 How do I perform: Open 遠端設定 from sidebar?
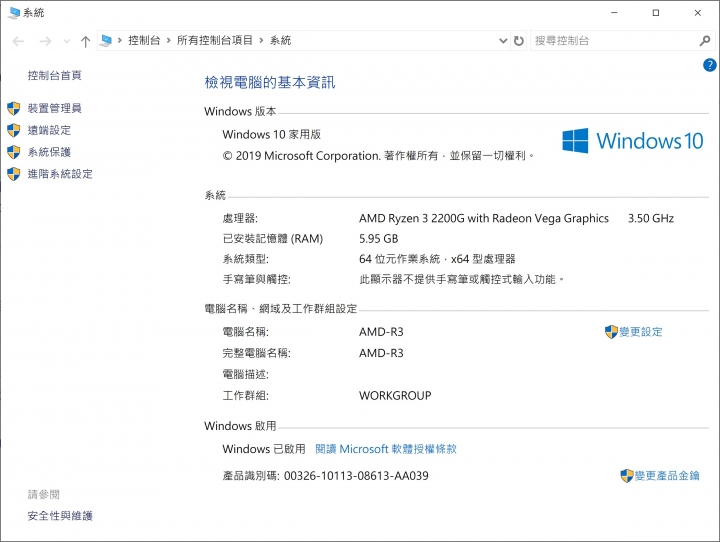tap(49, 130)
